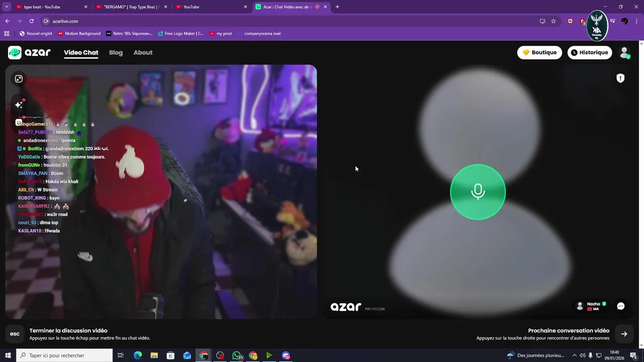Reload the azarlive.com page
This screenshot has width=644, height=362.
tap(31, 21)
